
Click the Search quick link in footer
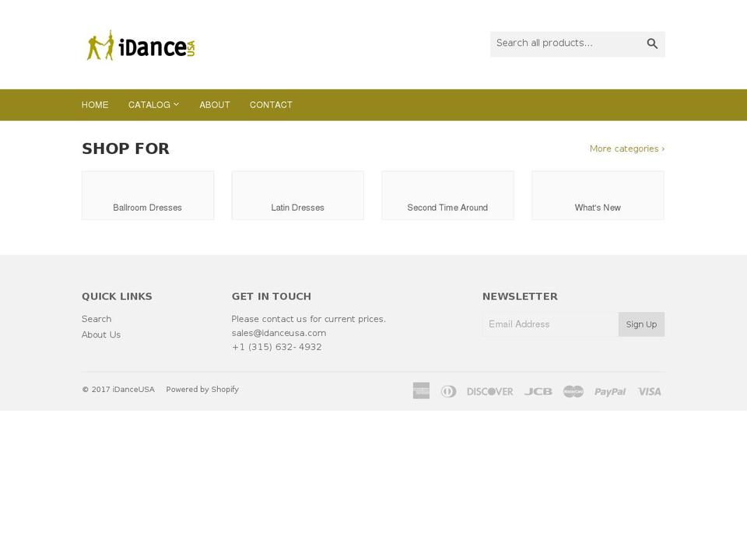96,319
